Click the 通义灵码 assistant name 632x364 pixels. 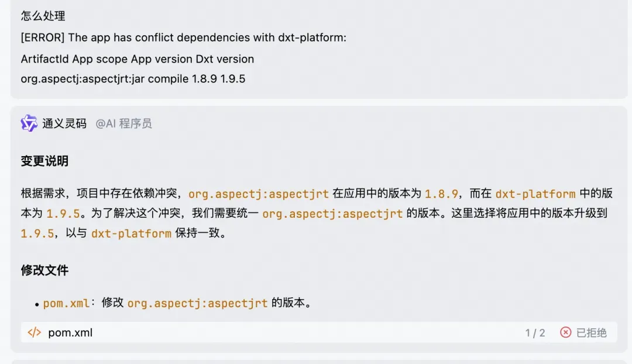pyautogui.click(x=64, y=123)
